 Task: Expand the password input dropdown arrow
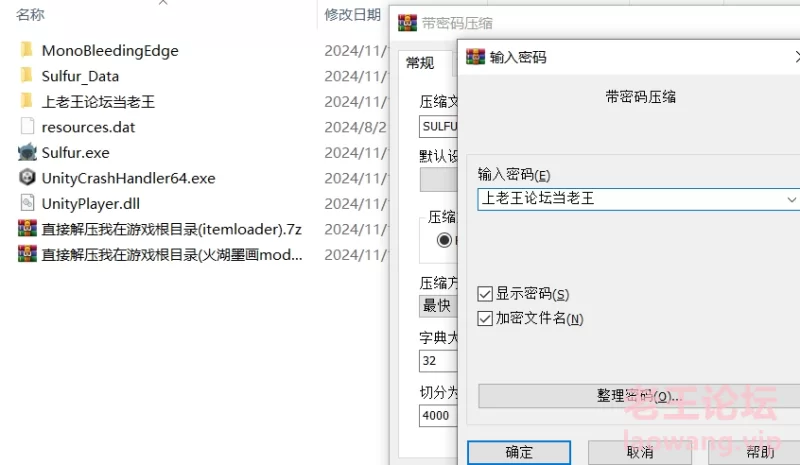click(x=791, y=200)
